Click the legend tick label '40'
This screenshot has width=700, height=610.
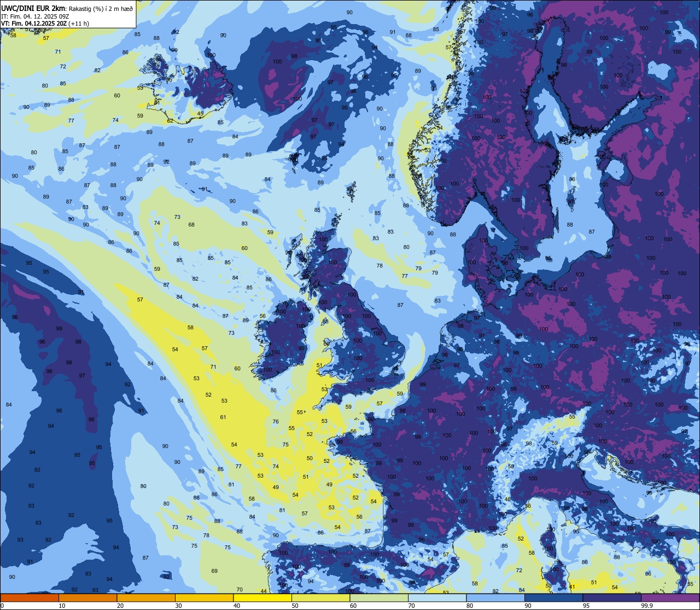click(237, 606)
